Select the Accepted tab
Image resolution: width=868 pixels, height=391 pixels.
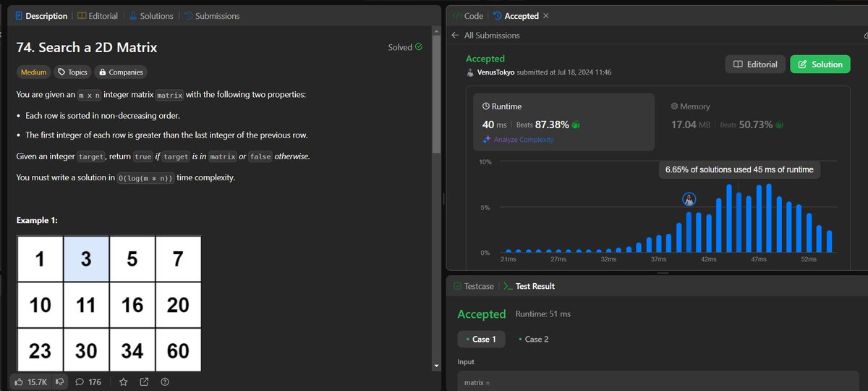(x=516, y=15)
